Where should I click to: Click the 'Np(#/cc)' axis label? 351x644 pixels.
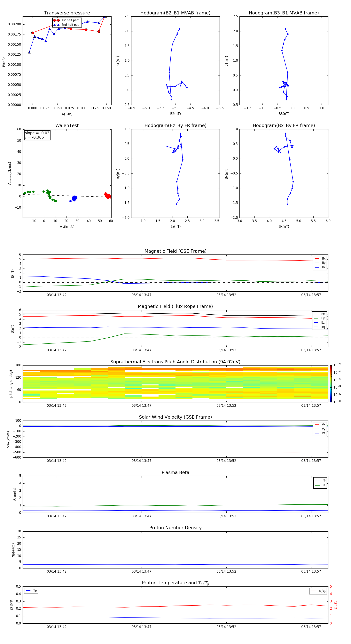pos(13,550)
